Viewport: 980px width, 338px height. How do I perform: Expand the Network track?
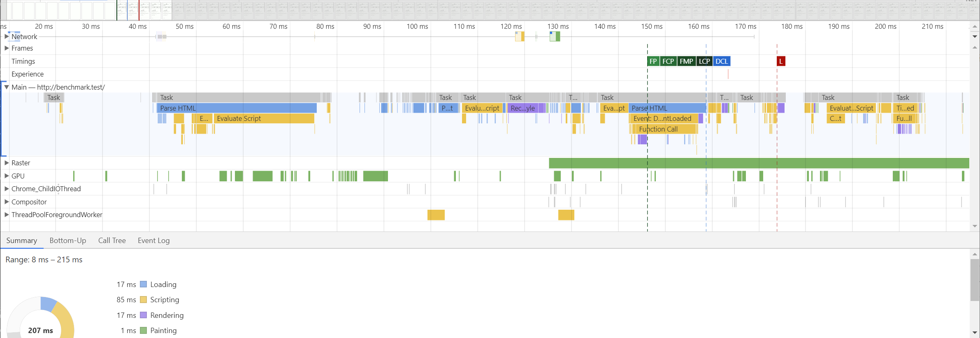7,37
